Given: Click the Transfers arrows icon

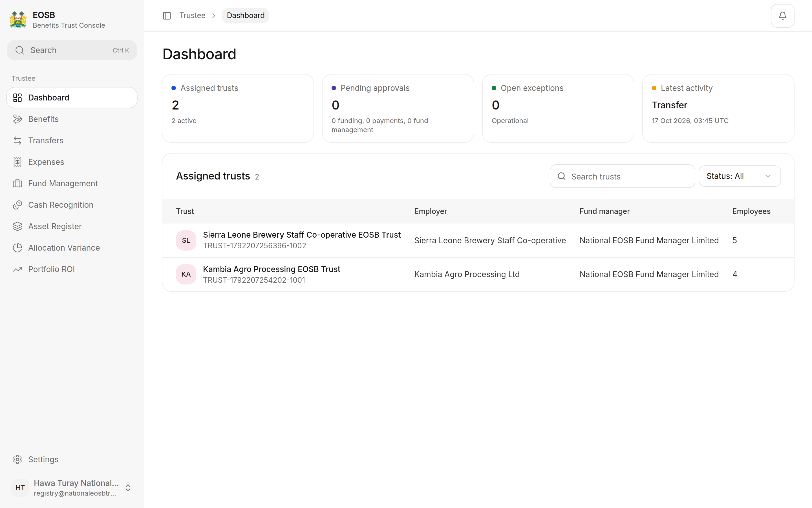Looking at the screenshot, I should (x=17, y=141).
